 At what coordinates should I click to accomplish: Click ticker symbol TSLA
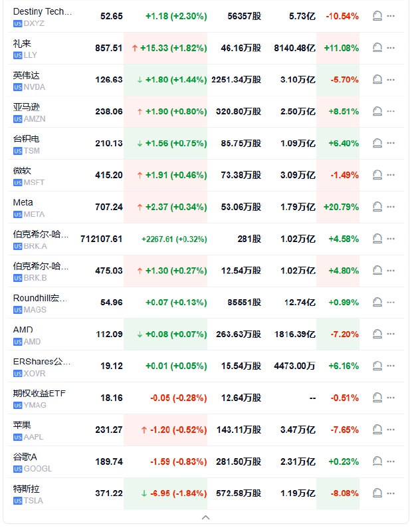pos(33,501)
